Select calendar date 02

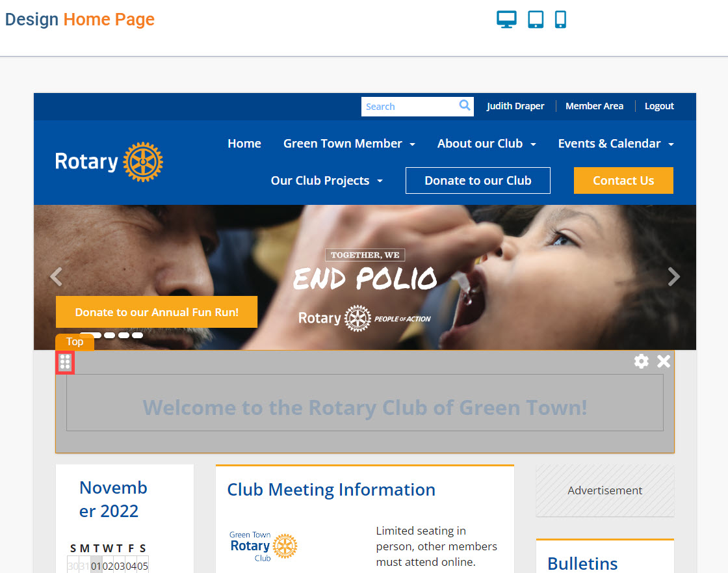tap(108, 566)
